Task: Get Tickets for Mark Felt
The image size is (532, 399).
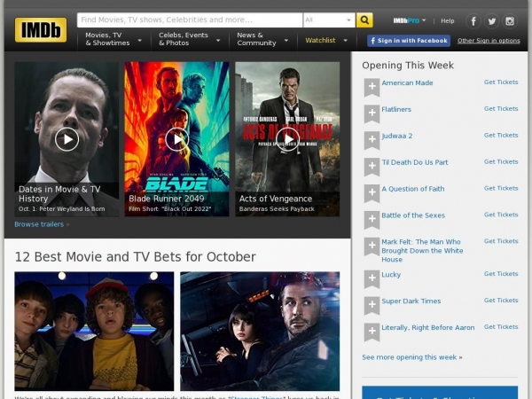Action: [501, 241]
